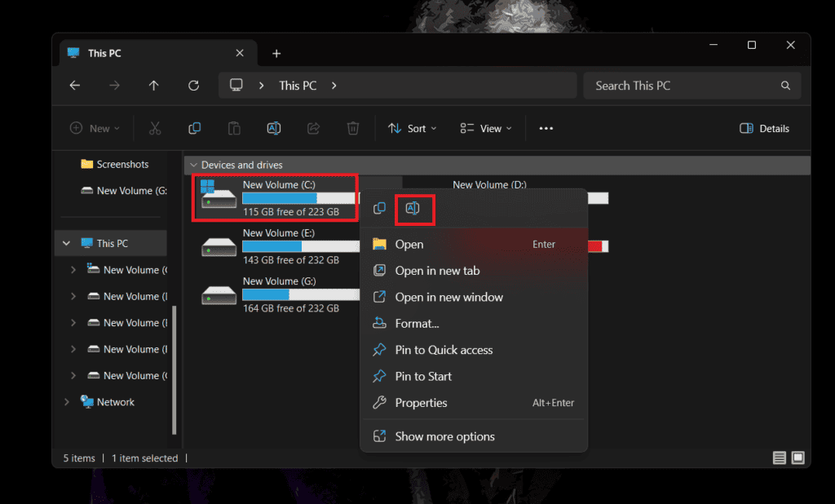Open the Details pane
Viewport: 835px width, 504px height.
coord(763,128)
